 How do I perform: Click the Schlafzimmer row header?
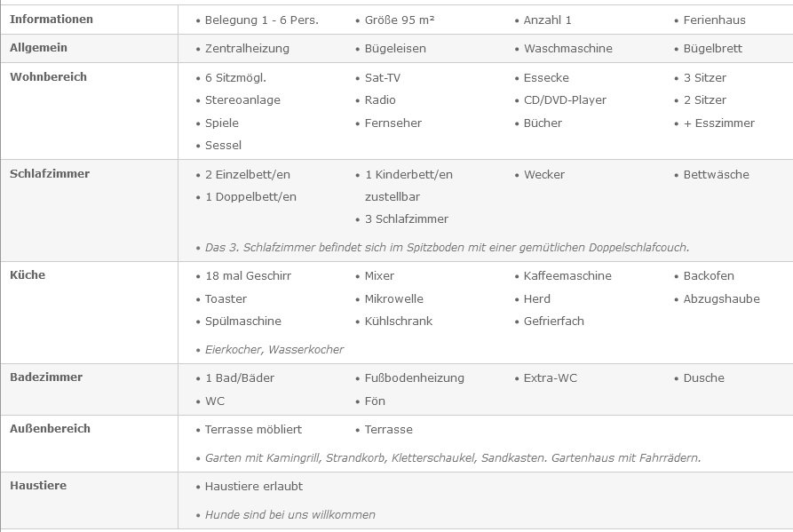pos(50,174)
